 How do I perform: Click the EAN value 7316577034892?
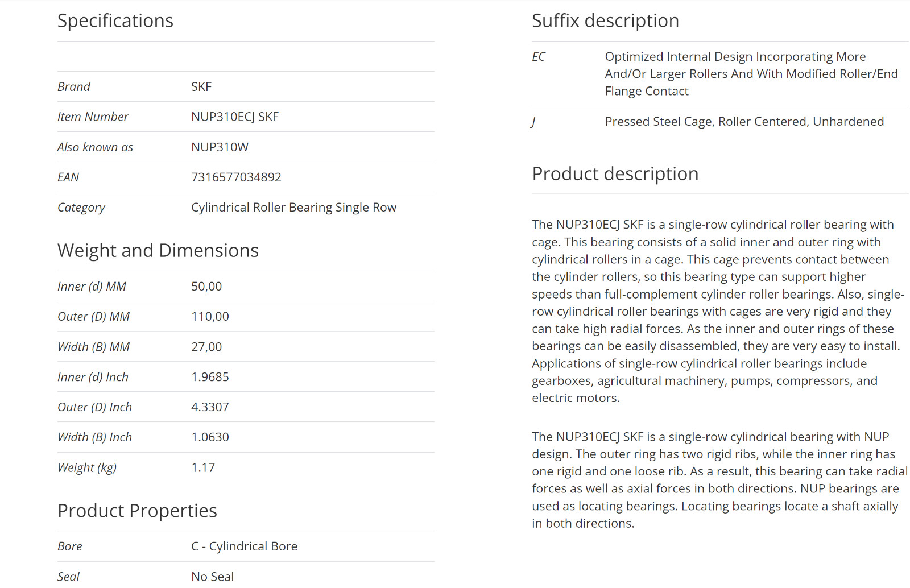[x=236, y=177]
